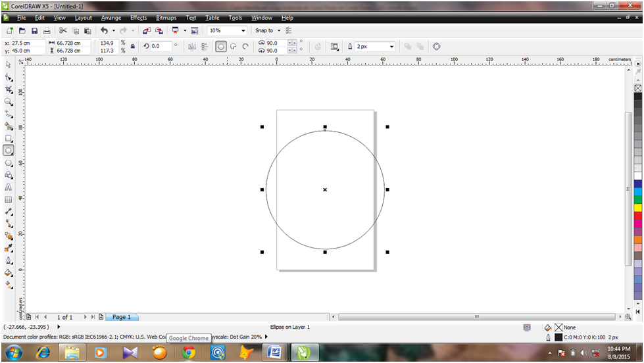
Task: Open the Effects menu
Action: point(138,18)
